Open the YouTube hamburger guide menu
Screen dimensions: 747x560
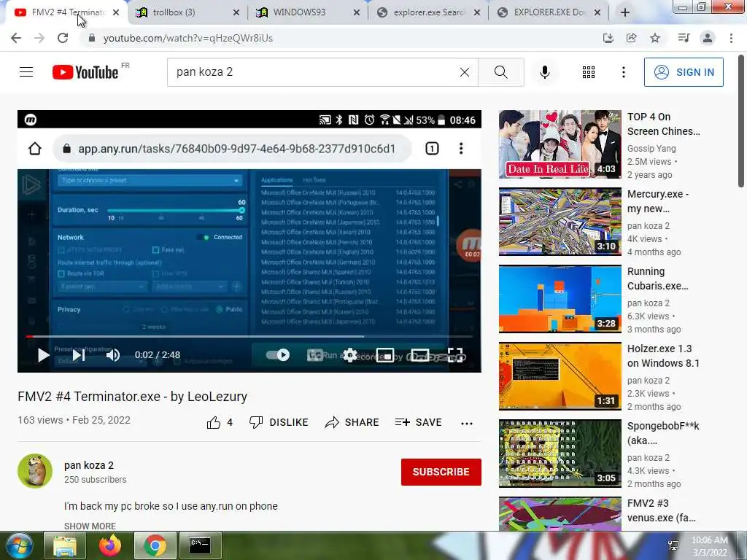click(x=26, y=72)
